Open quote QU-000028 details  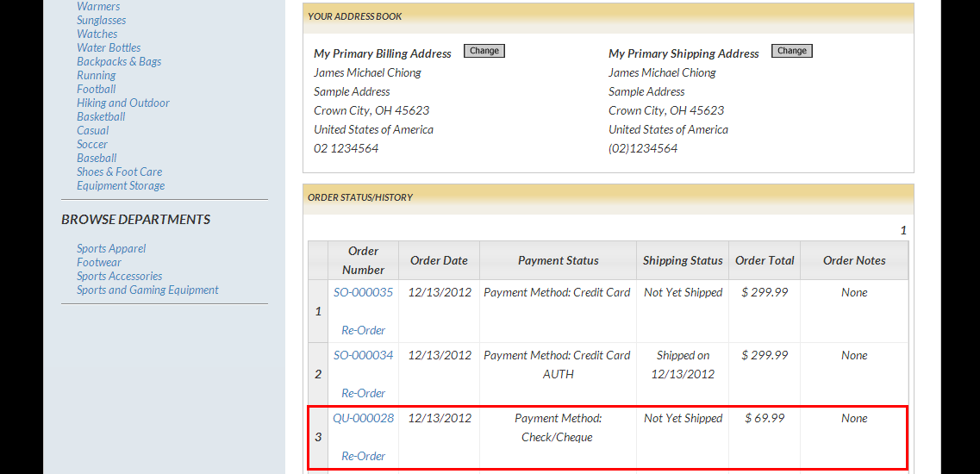[x=363, y=418]
